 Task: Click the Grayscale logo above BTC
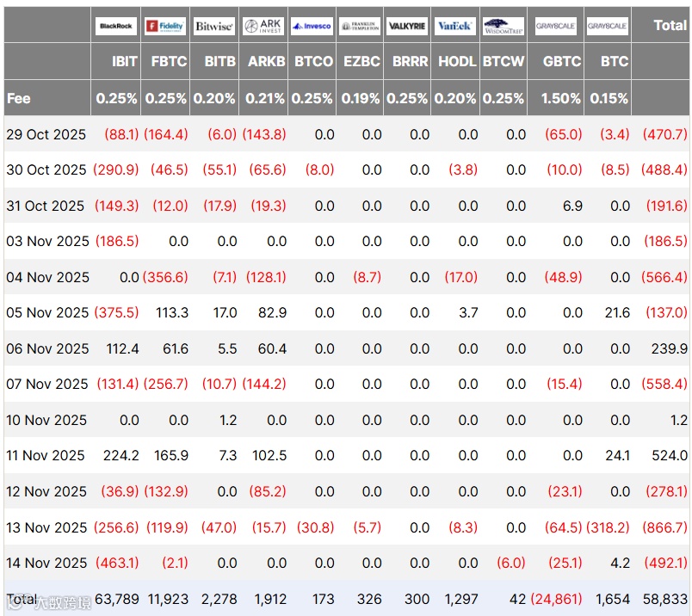(x=608, y=26)
